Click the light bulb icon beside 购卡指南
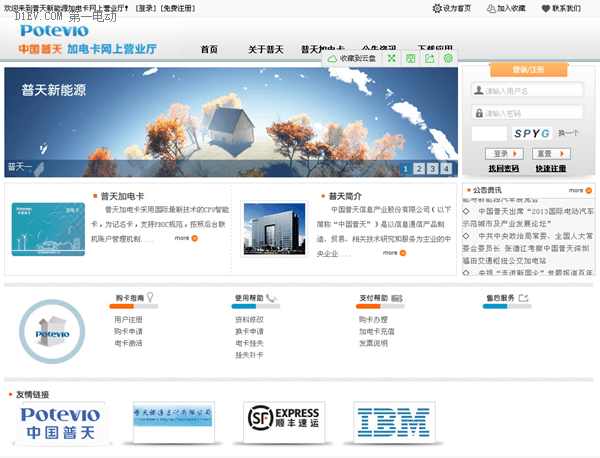Viewport: 600px width, 458px height. [x=150, y=297]
